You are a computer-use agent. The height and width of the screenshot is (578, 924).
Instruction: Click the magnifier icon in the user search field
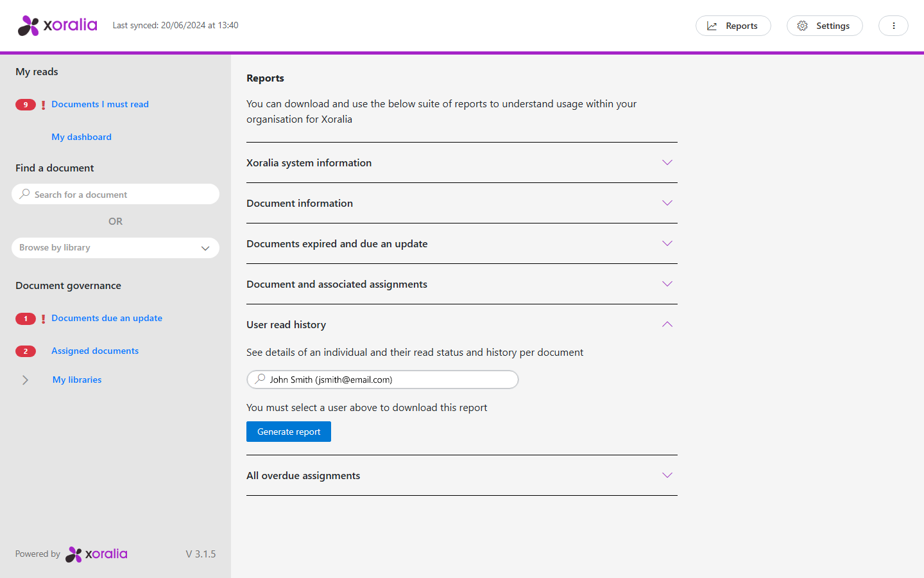[x=260, y=379]
